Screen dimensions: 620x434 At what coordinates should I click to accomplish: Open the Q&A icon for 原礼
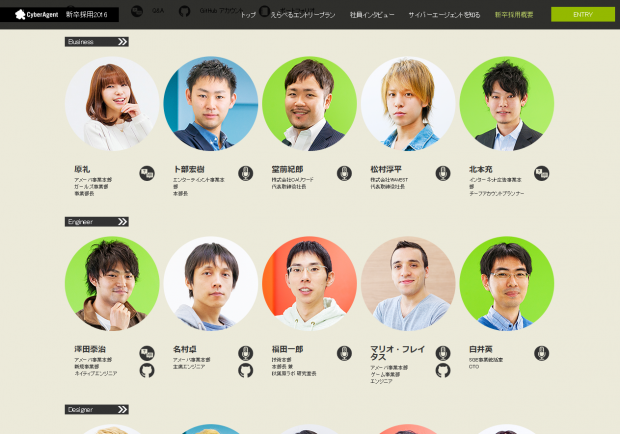click(147, 173)
